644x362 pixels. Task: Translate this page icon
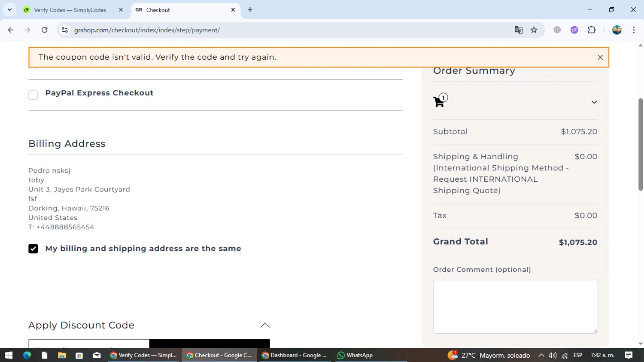(x=519, y=30)
